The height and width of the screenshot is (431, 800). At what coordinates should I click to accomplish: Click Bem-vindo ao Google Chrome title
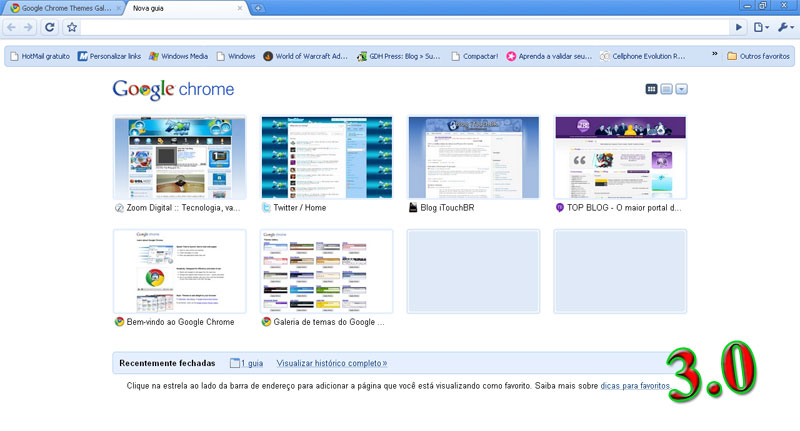click(180, 322)
